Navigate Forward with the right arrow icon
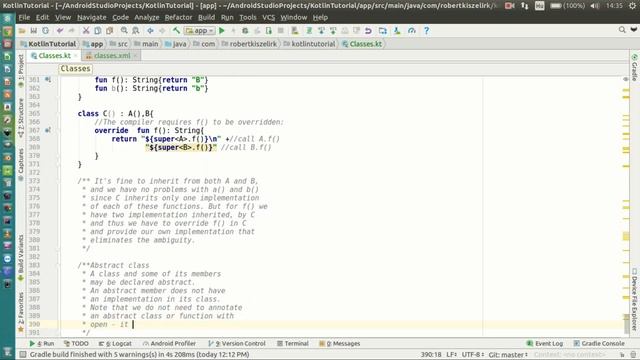Screen dimensions: 640x360 pyautogui.click(x=162, y=31)
